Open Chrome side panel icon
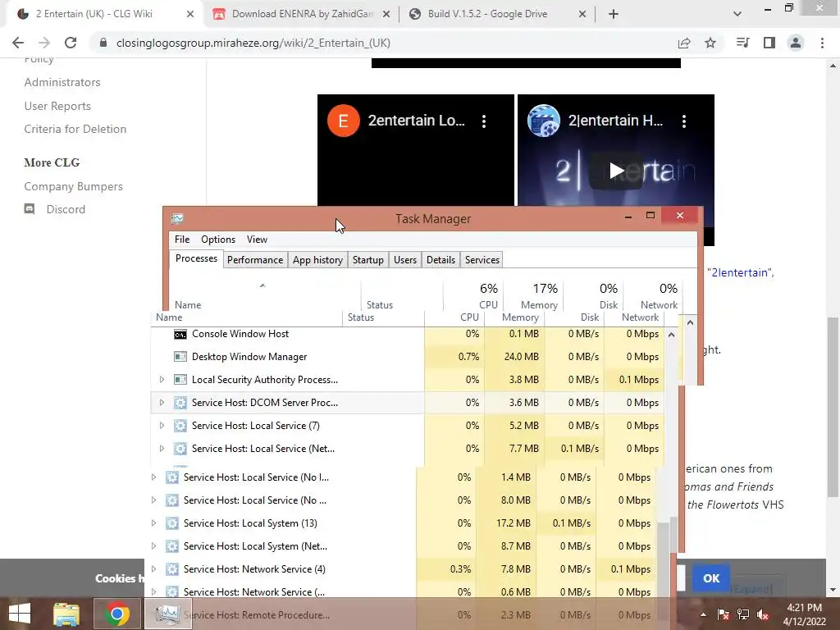Screen dimensions: 840x630 pyautogui.click(x=769, y=43)
